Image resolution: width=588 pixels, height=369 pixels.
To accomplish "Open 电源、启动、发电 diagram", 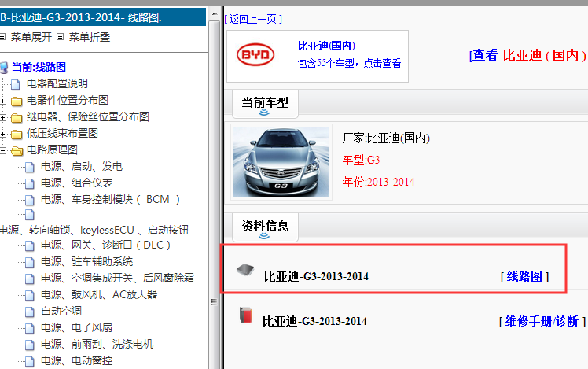I will tap(82, 166).
